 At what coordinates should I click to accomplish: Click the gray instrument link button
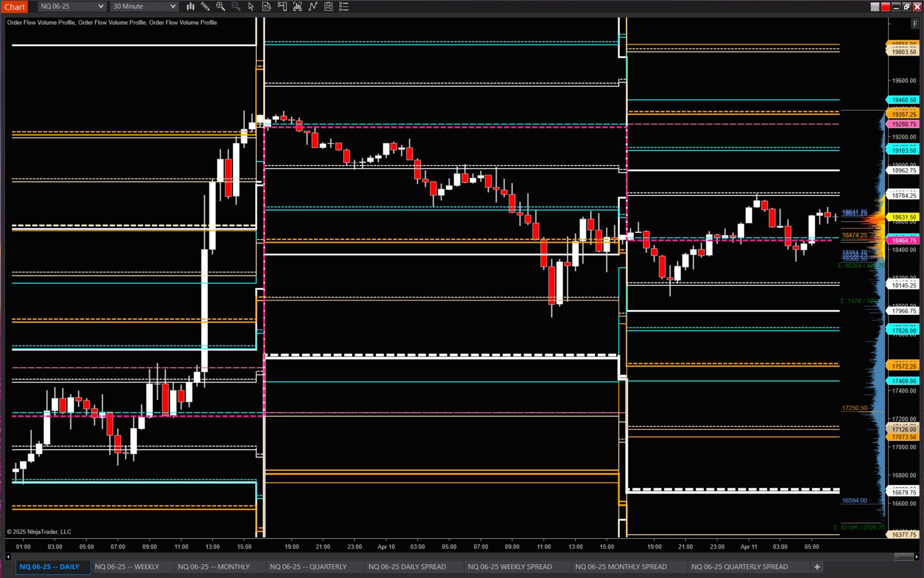coord(875,7)
